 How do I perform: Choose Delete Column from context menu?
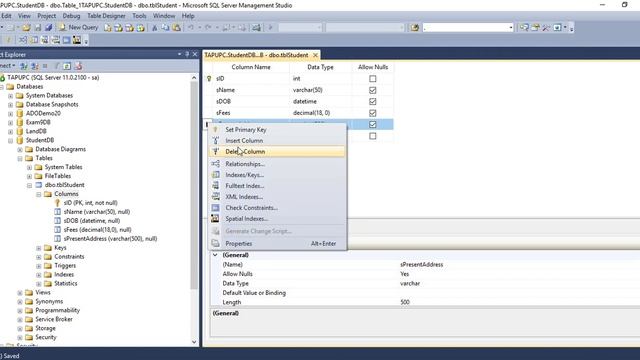(x=278, y=151)
